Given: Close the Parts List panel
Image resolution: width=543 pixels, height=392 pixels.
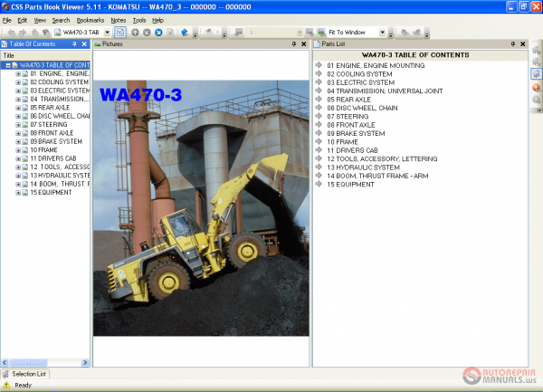Looking at the screenshot, I should [x=523, y=44].
